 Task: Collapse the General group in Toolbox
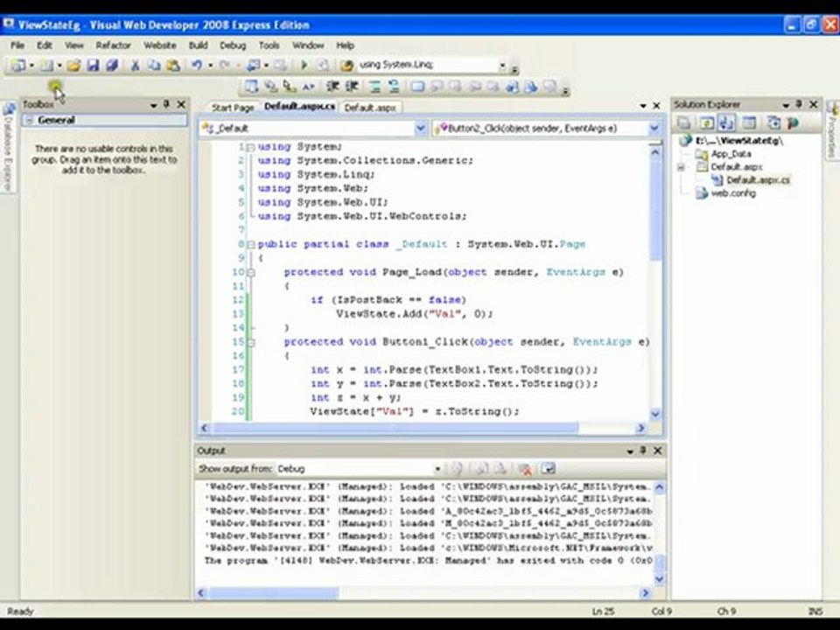click(x=30, y=120)
